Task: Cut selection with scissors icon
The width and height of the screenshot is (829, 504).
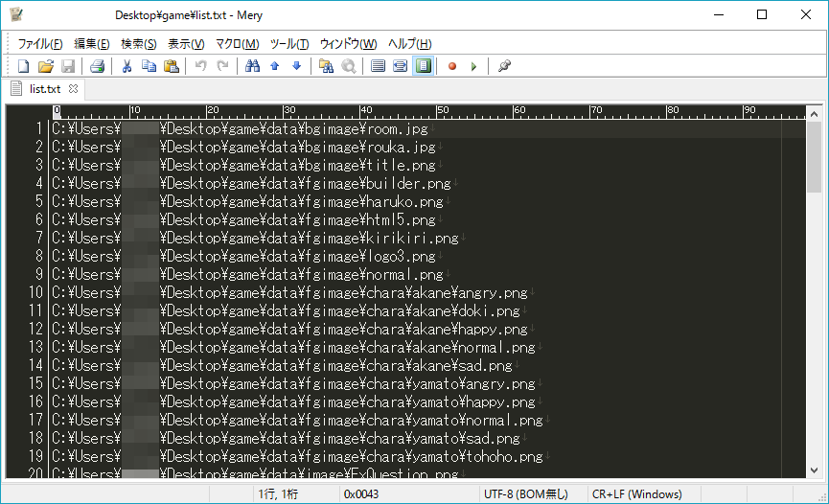Action: coord(127,66)
